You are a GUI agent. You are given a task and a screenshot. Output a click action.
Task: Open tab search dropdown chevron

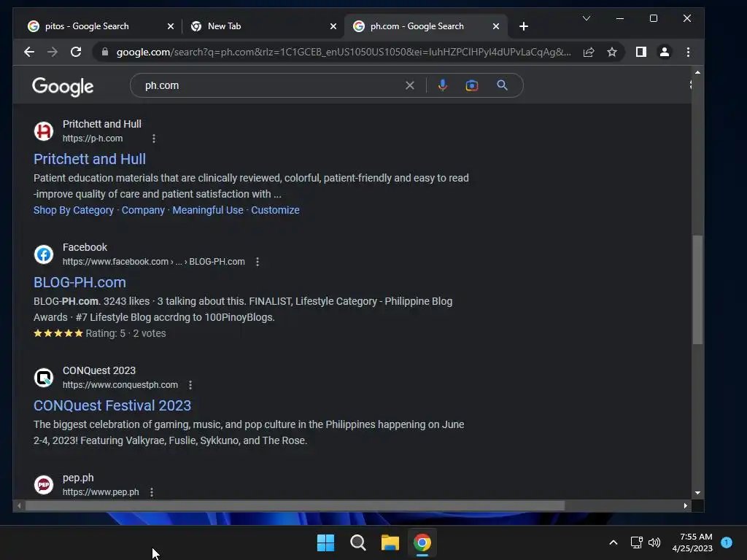[587, 18]
